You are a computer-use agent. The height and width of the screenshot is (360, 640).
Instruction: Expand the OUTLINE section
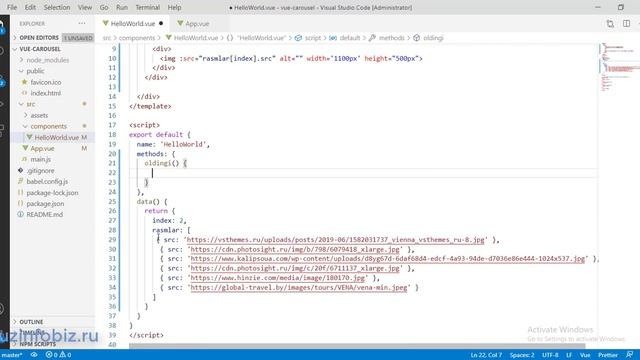[31, 322]
